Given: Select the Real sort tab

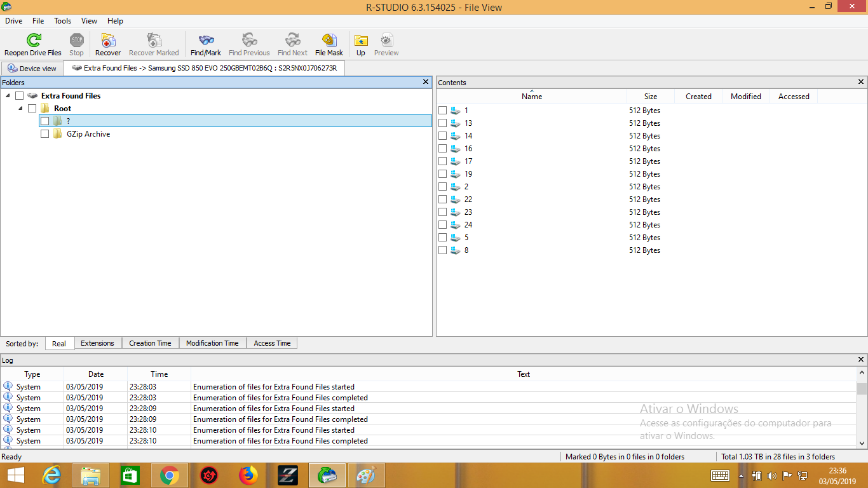Looking at the screenshot, I should coord(59,343).
